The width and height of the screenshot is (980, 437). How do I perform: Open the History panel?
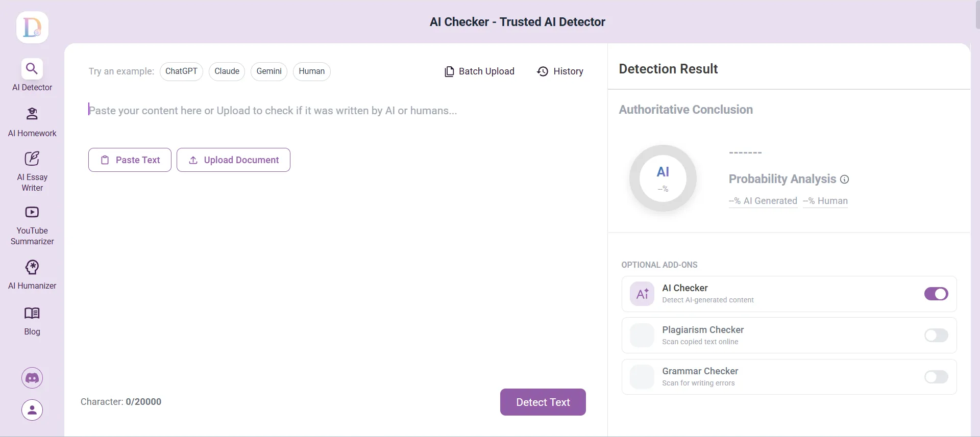[x=560, y=71]
